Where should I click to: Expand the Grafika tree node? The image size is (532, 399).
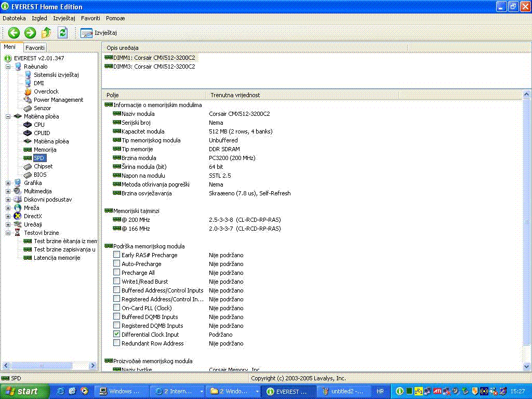point(8,183)
